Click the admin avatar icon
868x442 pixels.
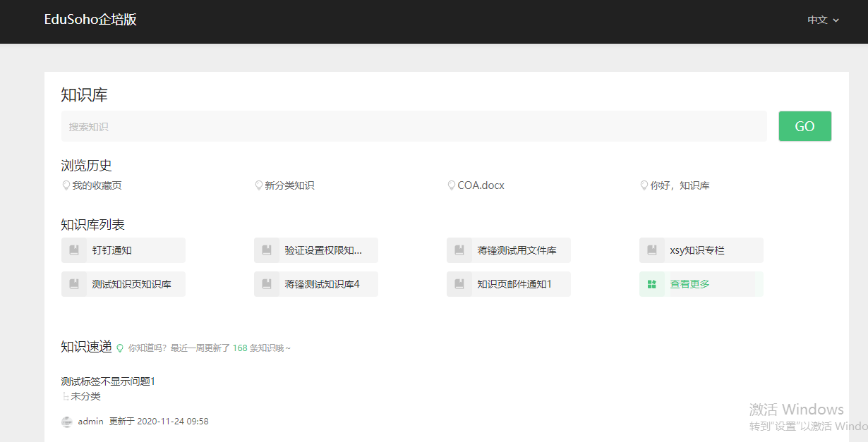click(x=67, y=422)
